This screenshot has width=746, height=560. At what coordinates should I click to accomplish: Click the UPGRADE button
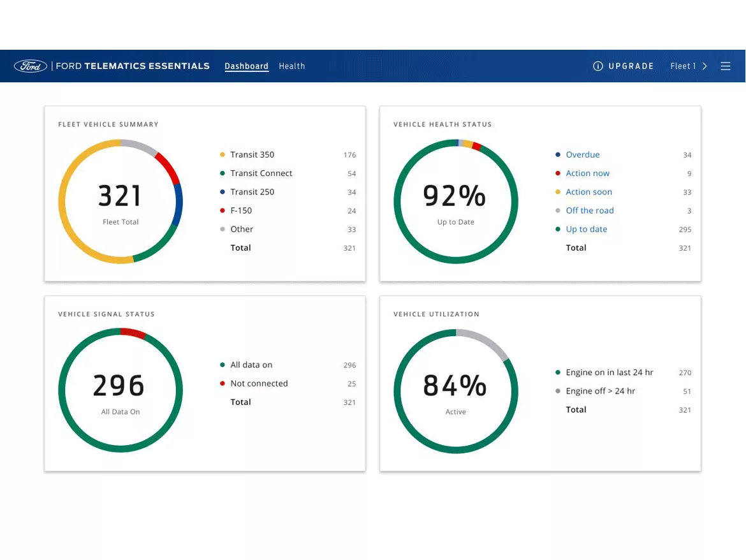(631, 66)
